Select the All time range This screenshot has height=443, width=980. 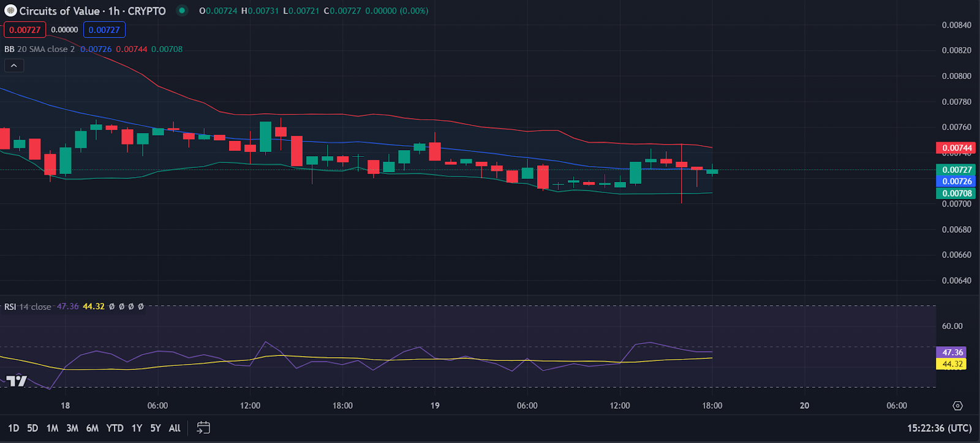pos(175,428)
